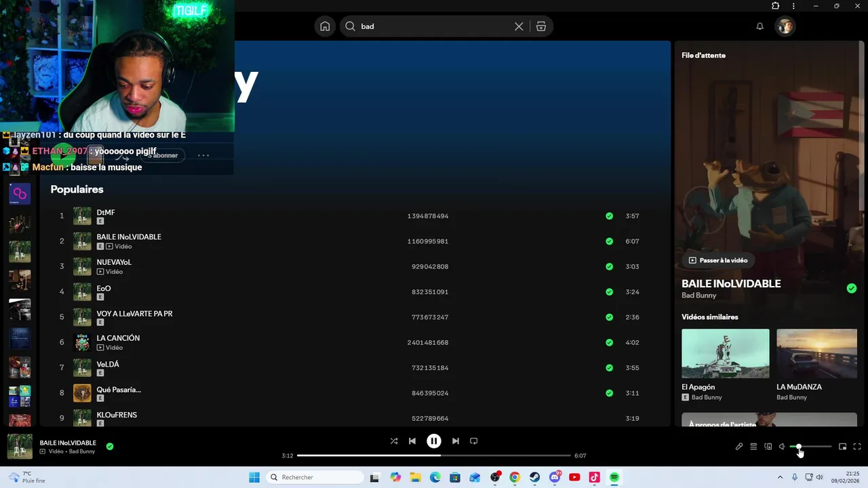Viewport: 868px width, 488px height.
Task: Enter full screen mode icon
Action: click(857, 447)
